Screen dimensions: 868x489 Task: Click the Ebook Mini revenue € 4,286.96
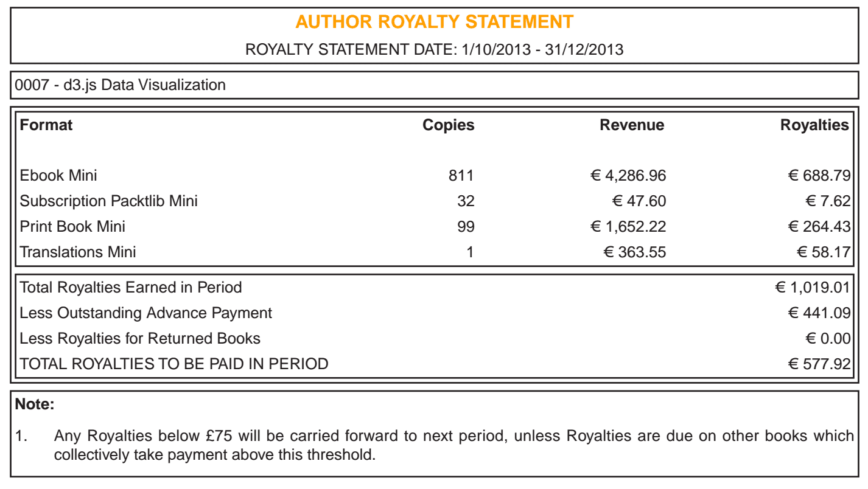pos(628,176)
